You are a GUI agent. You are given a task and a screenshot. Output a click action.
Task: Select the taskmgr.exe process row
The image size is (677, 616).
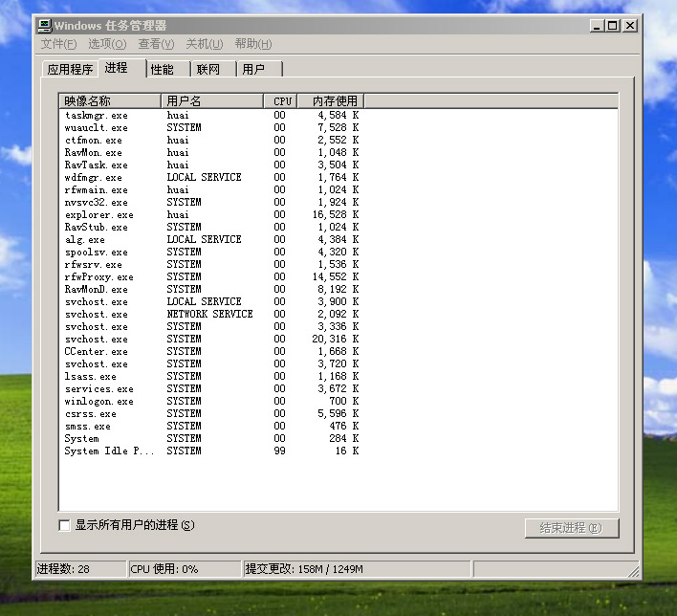211,116
